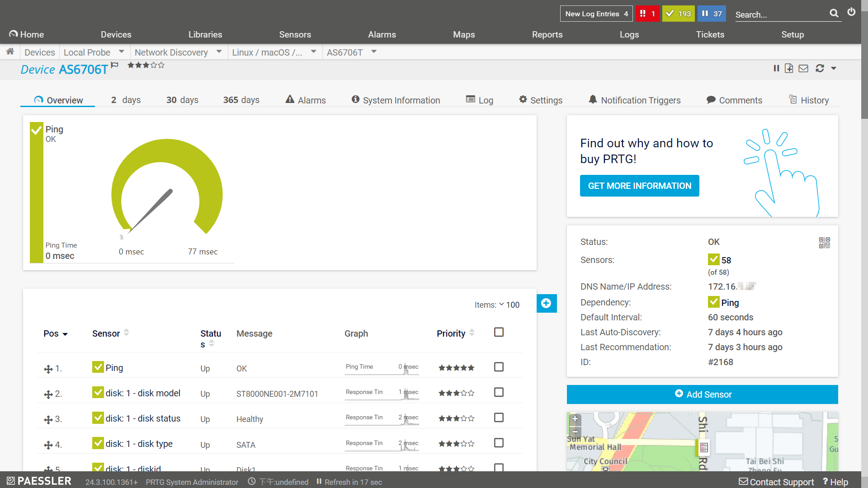Click the Ping sensor green status icon in table
Viewport: 868px width, 488px height.
pyautogui.click(x=98, y=367)
